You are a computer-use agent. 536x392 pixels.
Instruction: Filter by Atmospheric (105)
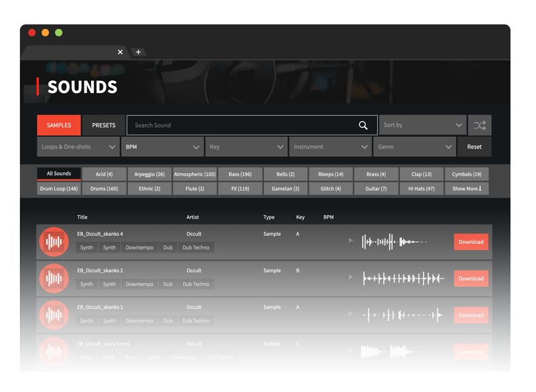(195, 174)
